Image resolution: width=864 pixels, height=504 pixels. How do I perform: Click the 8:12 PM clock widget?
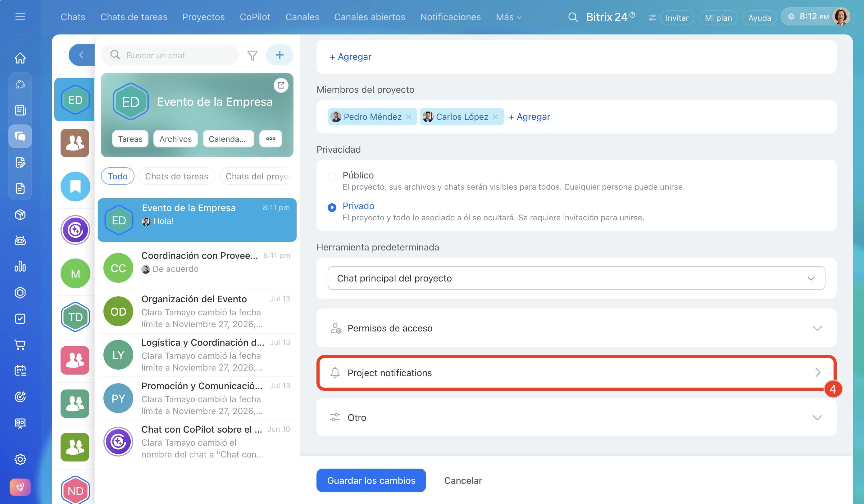pos(809,16)
